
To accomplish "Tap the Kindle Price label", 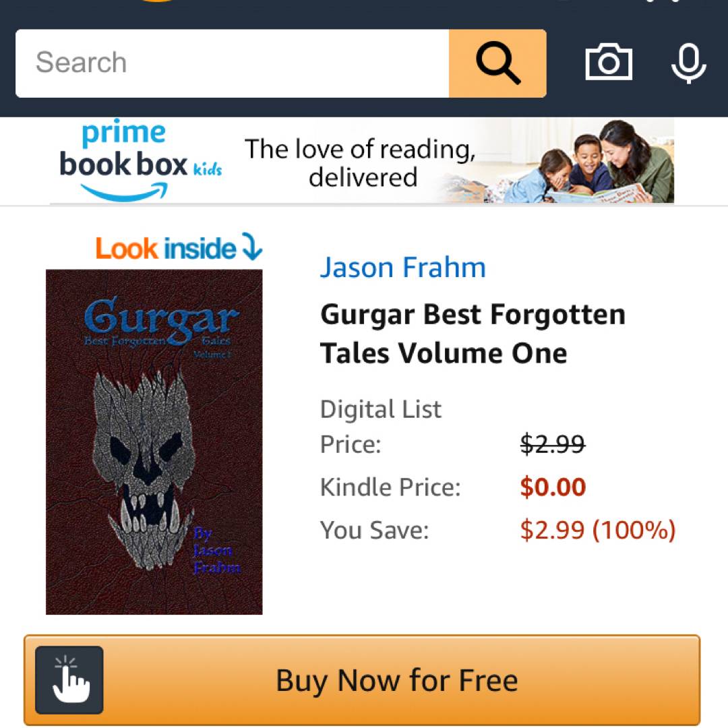I will point(390,487).
